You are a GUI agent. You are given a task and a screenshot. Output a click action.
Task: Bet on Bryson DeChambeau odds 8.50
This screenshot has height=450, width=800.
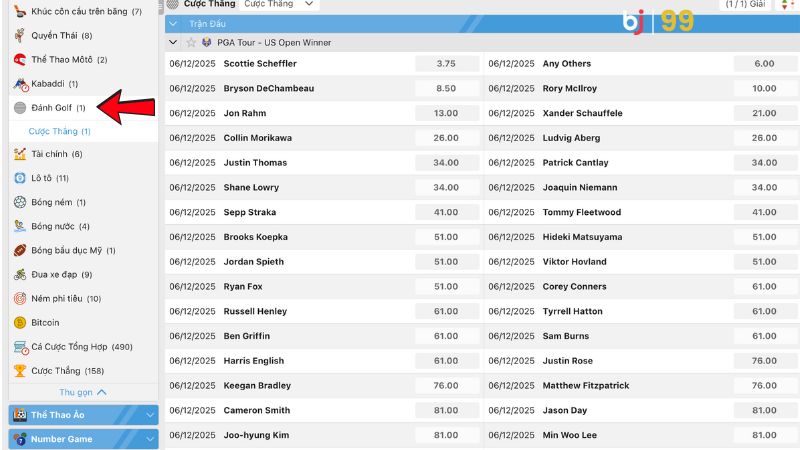point(446,88)
